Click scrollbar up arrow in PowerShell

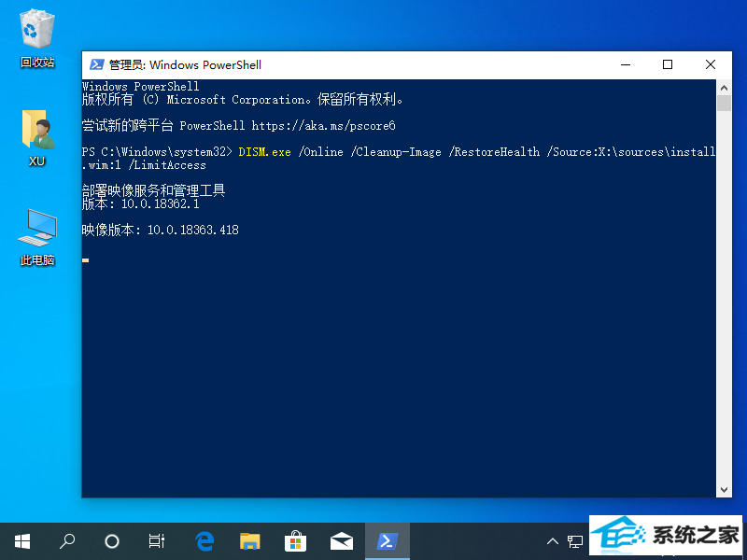pos(724,88)
